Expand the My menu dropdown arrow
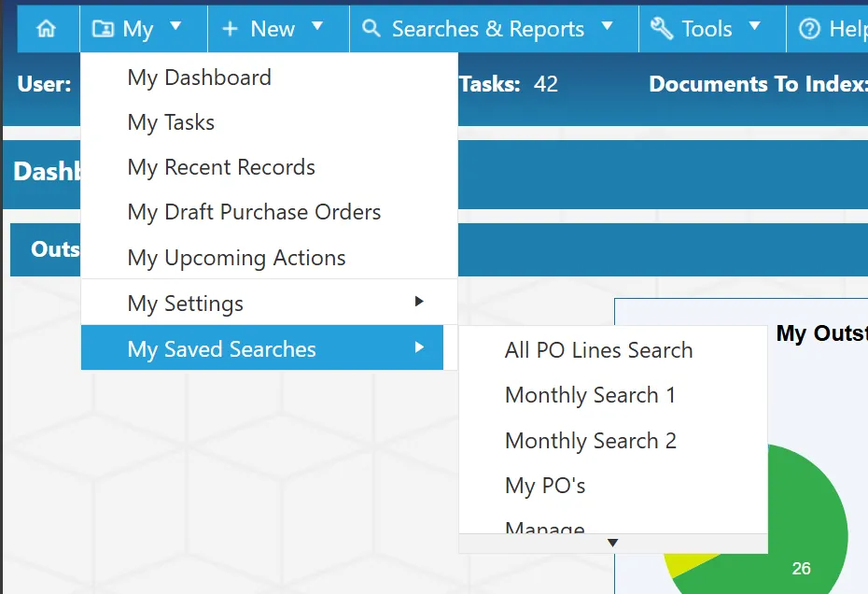The image size is (868, 594). point(175,25)
